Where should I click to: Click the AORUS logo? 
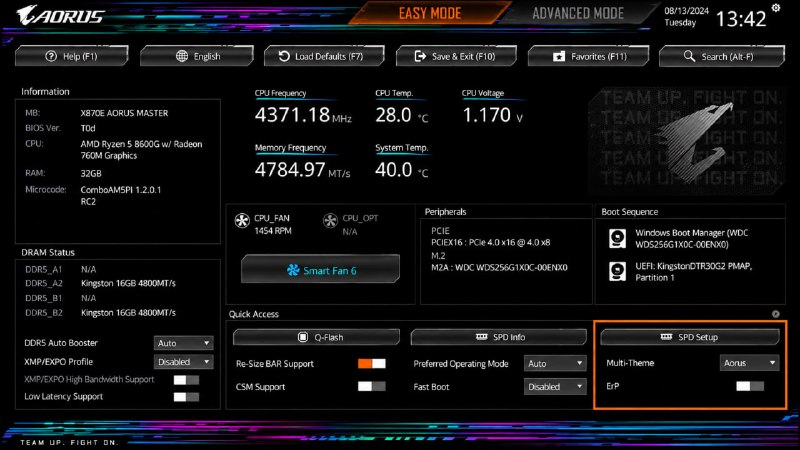[60, 15]
